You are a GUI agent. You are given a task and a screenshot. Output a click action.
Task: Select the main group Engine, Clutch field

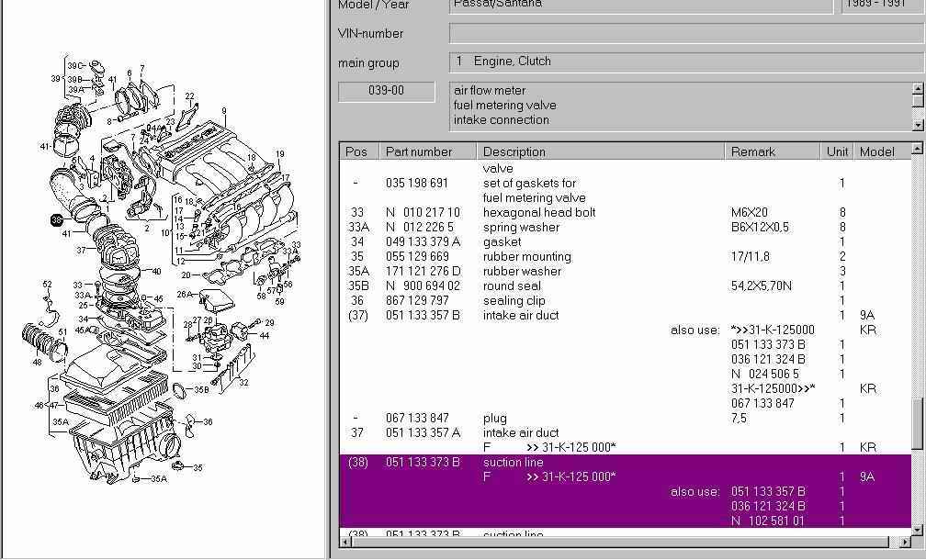(685, 62)
